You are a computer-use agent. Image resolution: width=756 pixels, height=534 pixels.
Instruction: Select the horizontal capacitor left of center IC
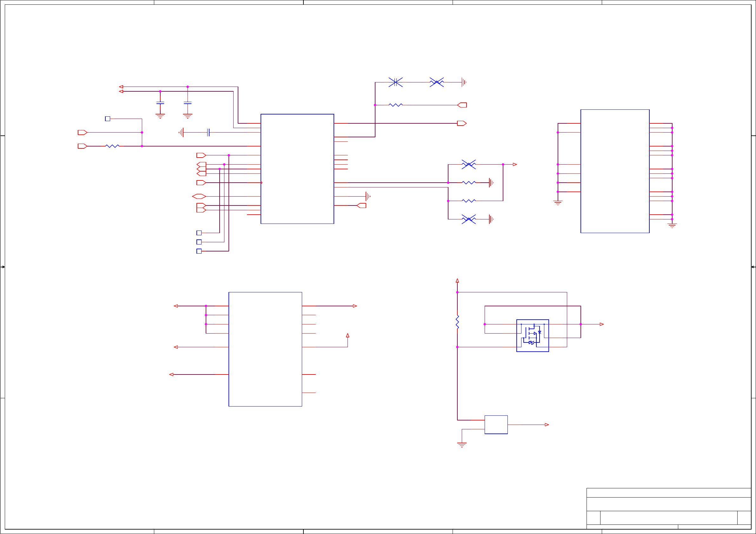(x=208, y=132)
